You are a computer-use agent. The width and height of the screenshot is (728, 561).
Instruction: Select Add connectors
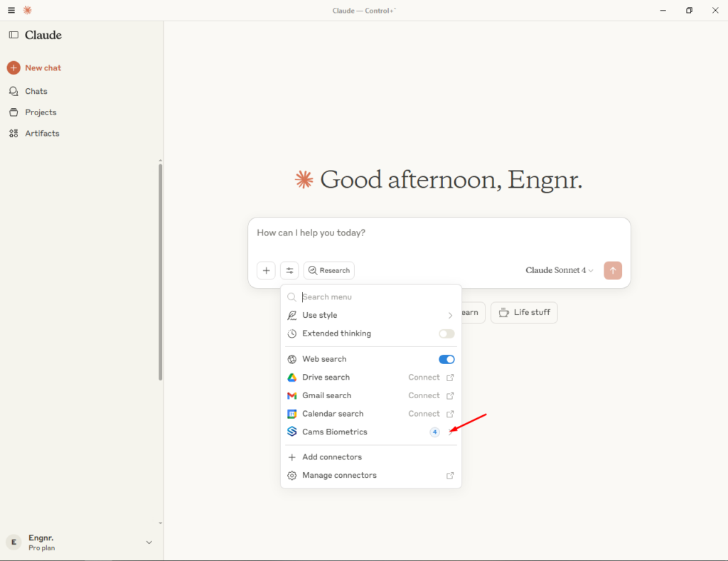[371, 457]
